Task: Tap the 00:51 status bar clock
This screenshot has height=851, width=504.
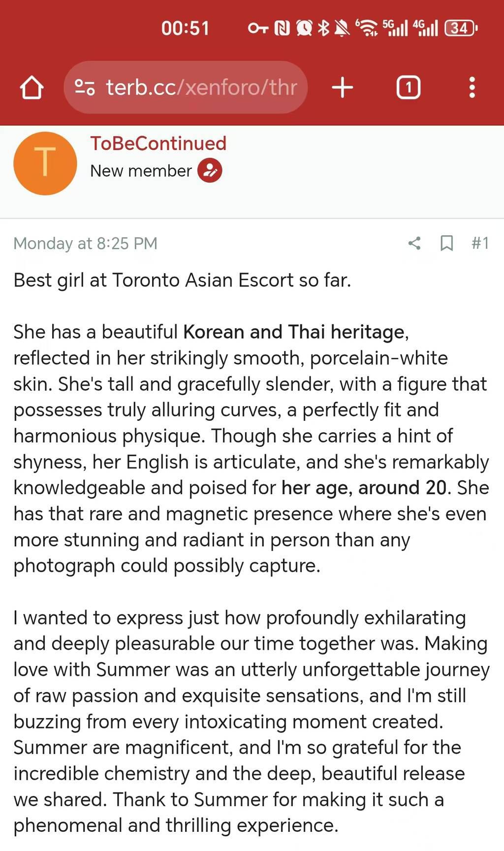Action: point(185,28)
